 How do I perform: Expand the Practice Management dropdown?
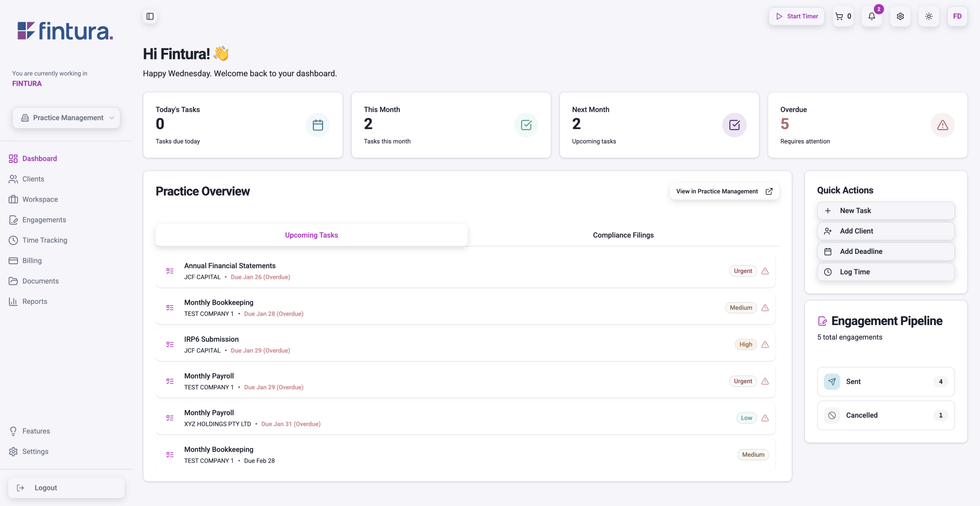point(66,118)
